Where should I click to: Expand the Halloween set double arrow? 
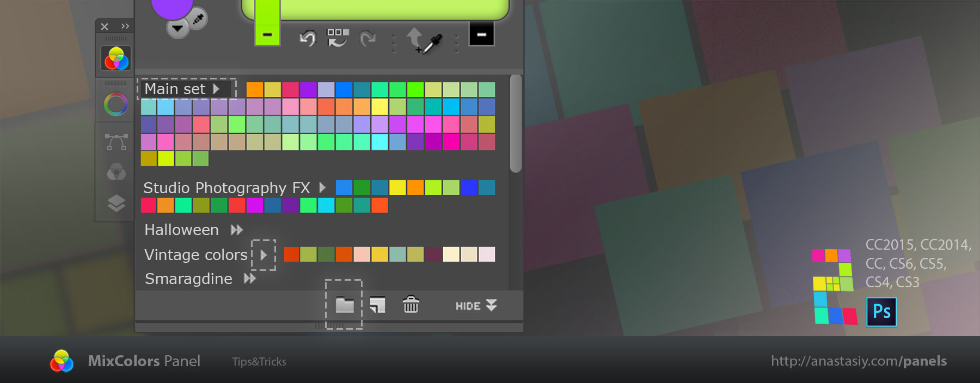(237, 230)
